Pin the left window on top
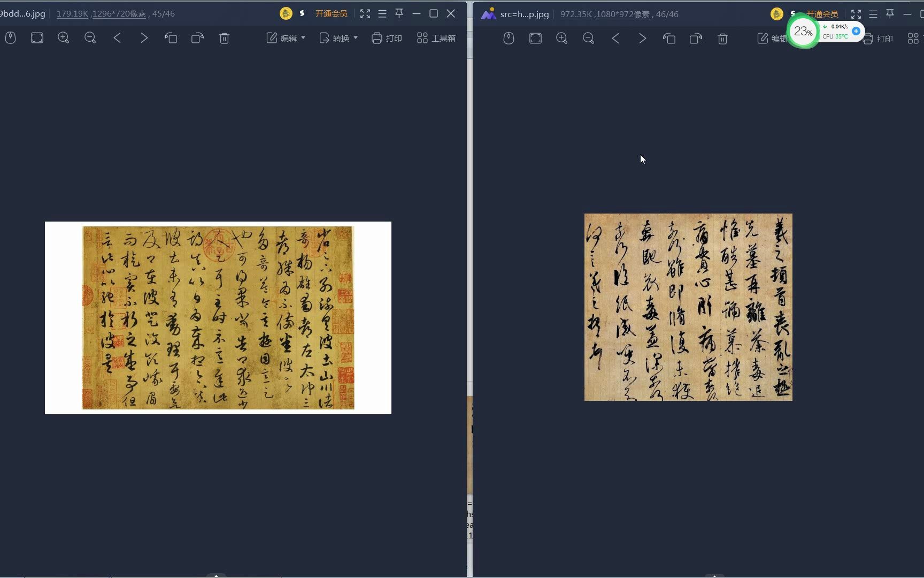This screenshot has height=578, width=924. 399,14
